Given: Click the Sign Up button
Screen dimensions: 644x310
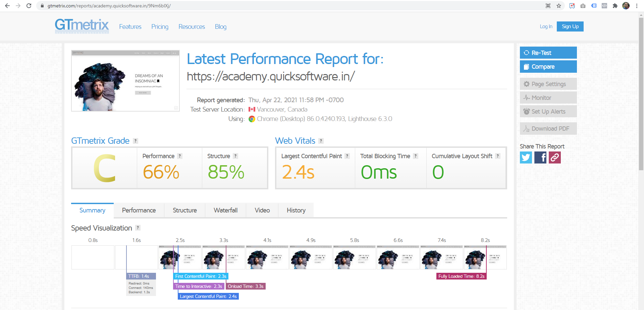Looking at the screenshot, I should point(570,26).
